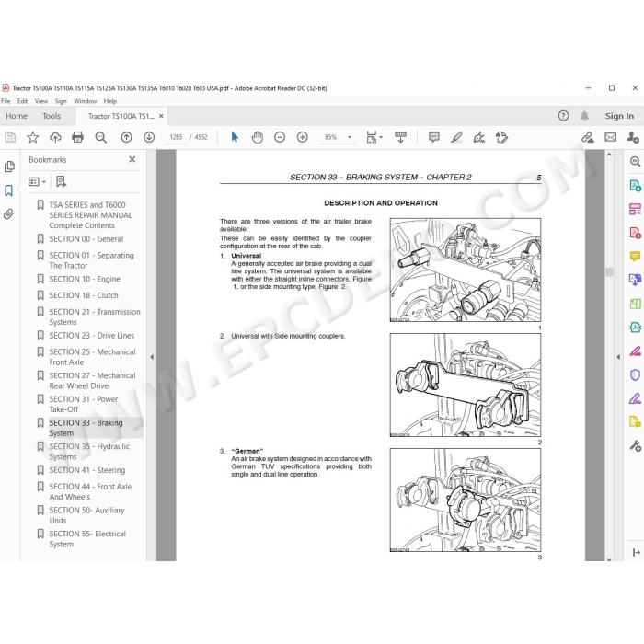The height and width of the screenshot is (644, 644).
Task: Collapse the right tools pane arrow
Action: tap(618, 357)
